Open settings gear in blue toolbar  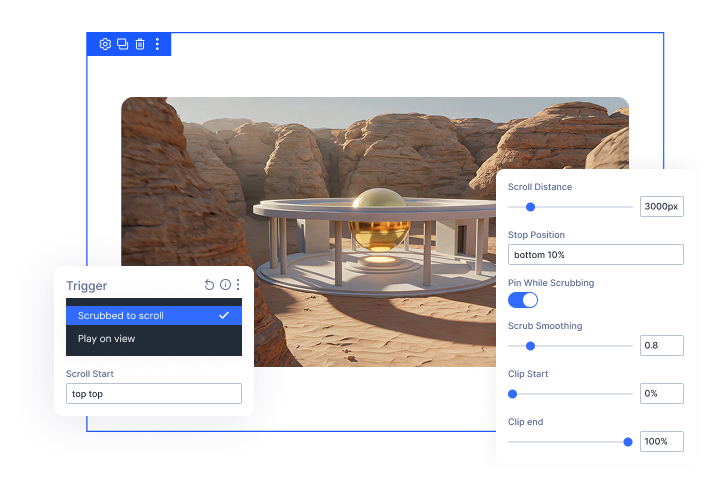coord(105,44)
